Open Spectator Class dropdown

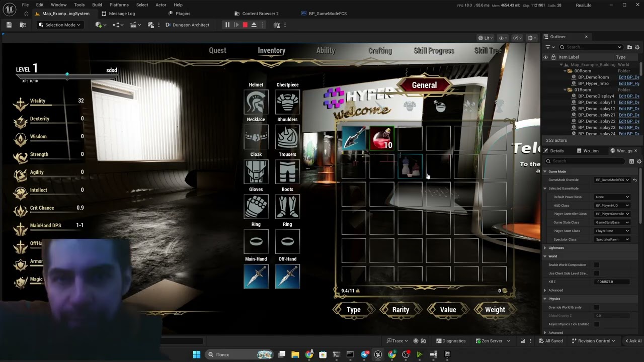tap(612, 239)
